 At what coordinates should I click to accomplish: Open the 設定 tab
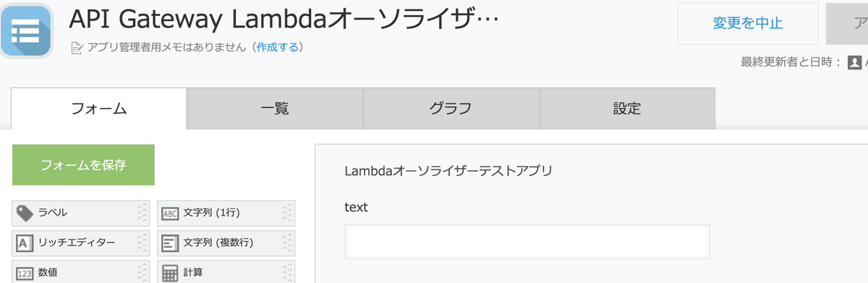pos(627,109)
